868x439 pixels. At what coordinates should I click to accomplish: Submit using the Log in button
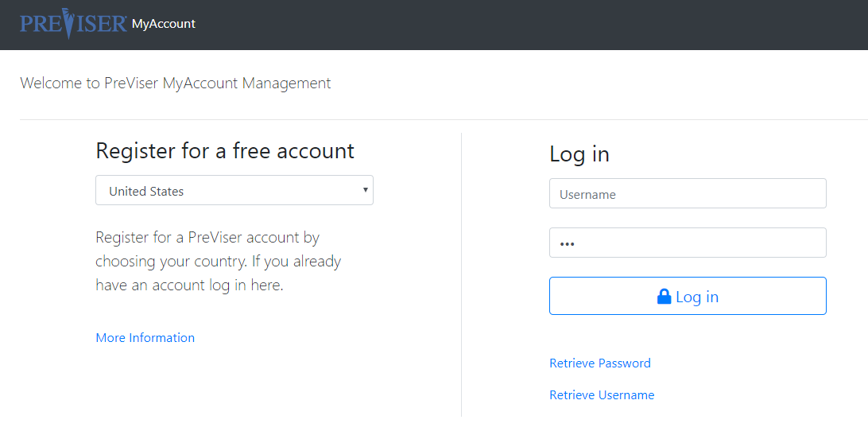point(688,296)
